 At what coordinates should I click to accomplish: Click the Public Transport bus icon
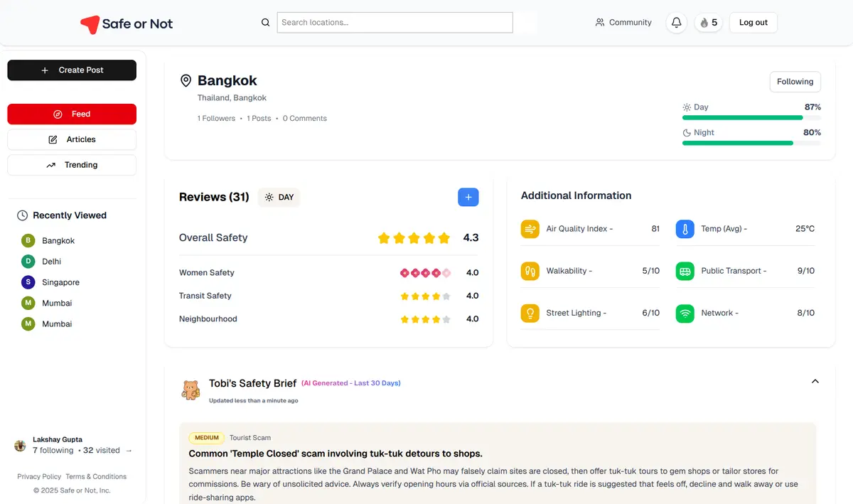click(685, 271)
